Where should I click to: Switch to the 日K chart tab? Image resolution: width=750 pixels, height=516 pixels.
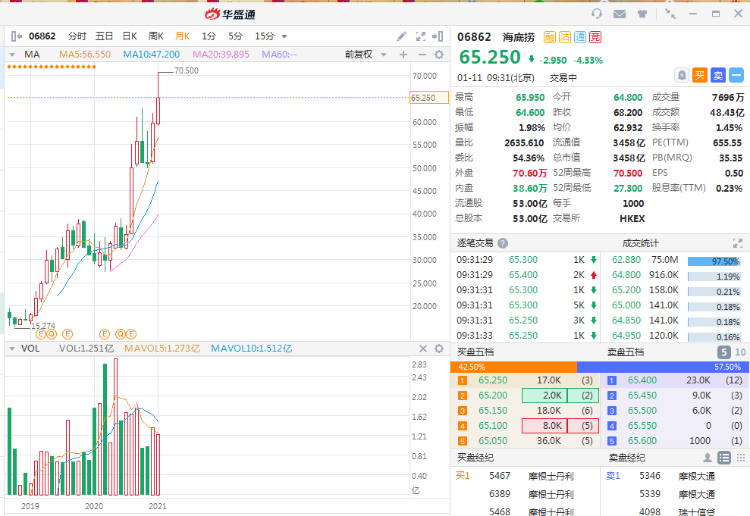(129, 36)
